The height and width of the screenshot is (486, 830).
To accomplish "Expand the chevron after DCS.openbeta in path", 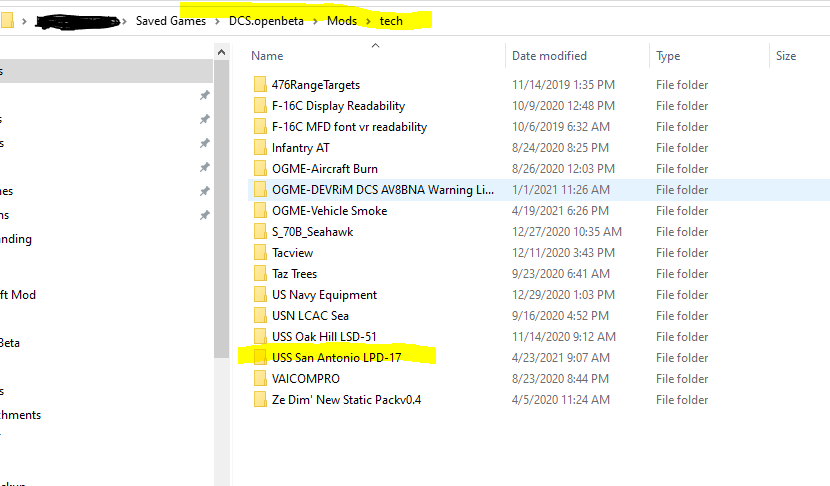I will point(315,21).
